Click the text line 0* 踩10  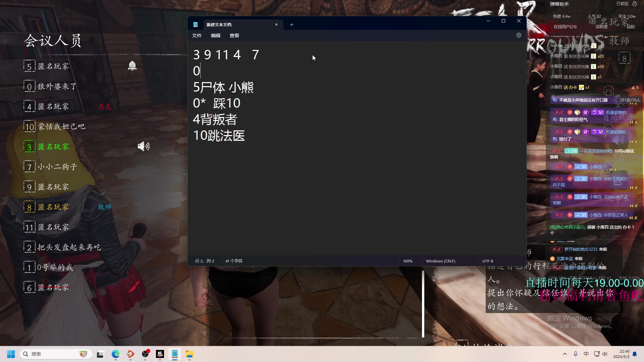coord(217,103)
